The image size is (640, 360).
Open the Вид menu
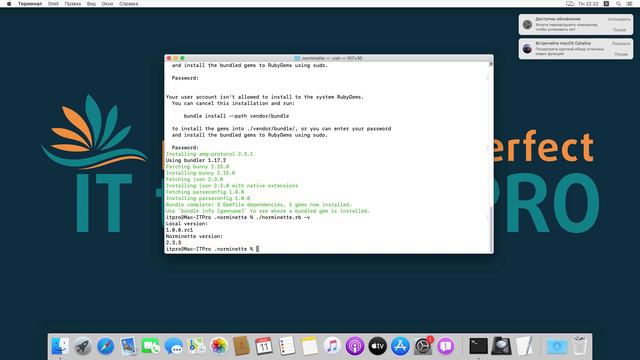(x=91, y=4)
